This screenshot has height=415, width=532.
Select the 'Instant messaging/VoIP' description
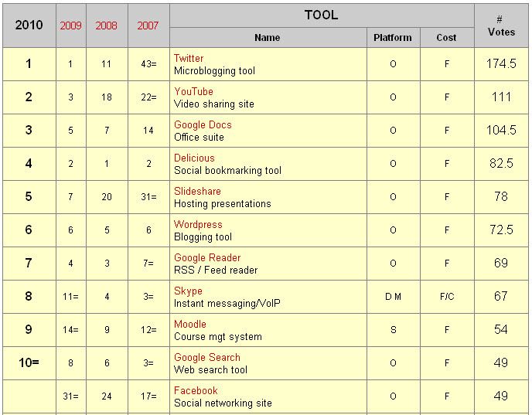point(227,303)
